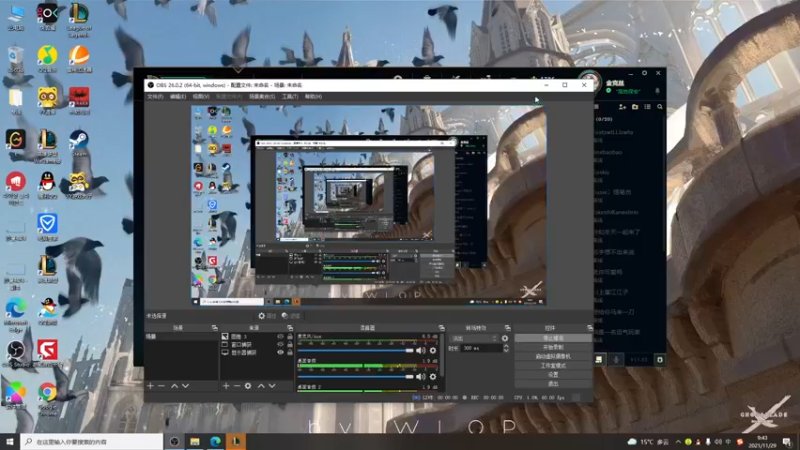Toggle visibility of the Display Capture source
800x450 pixels.
280,352
